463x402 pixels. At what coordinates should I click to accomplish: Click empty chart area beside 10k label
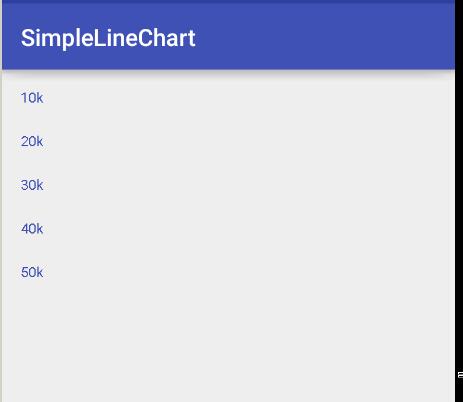[x=248, y=98]
